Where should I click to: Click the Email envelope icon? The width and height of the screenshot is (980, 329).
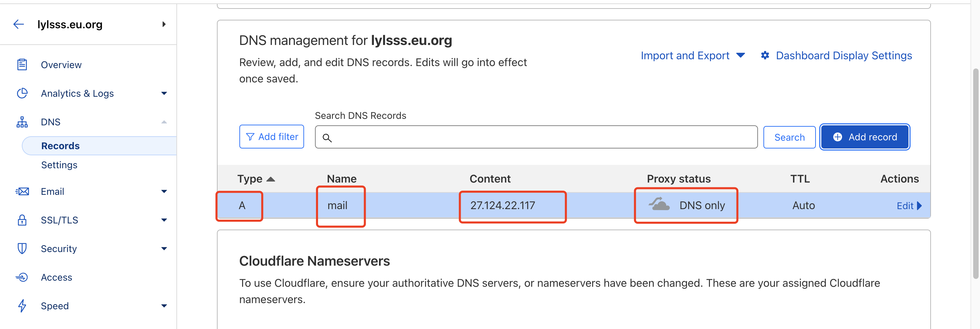tap(22, 191)
